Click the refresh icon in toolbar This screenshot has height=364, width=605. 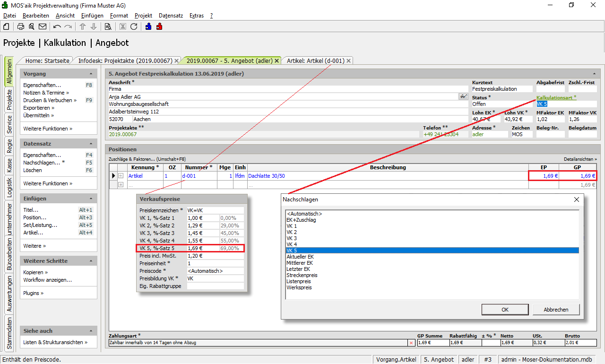(134, 26)
